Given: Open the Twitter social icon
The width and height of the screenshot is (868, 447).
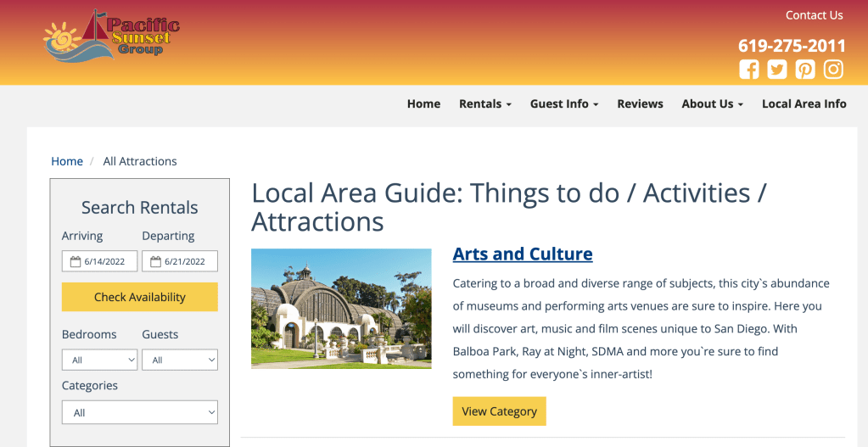Looking at the screenshot, I should coord(777,70).
